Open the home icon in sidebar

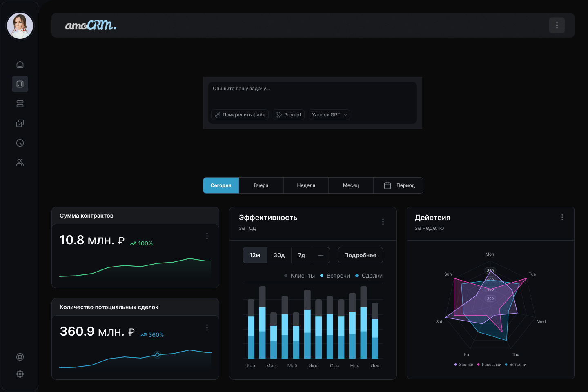(x=20, y=65)
